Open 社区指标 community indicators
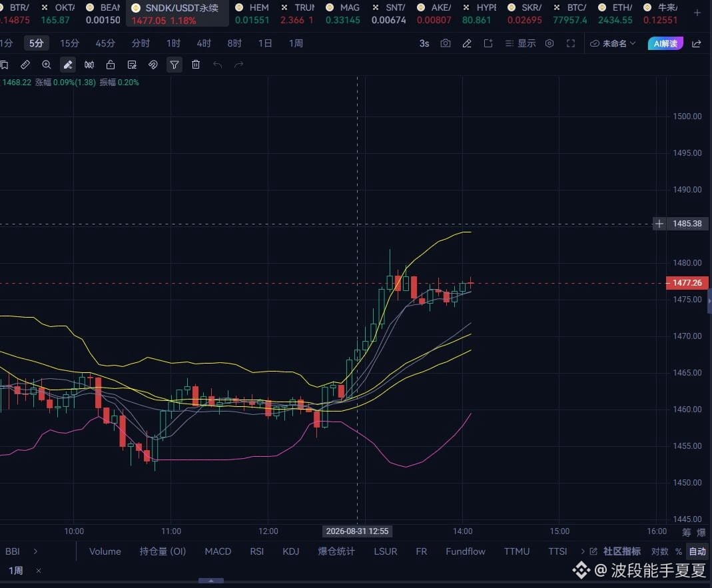 click(x=621, y=551)
